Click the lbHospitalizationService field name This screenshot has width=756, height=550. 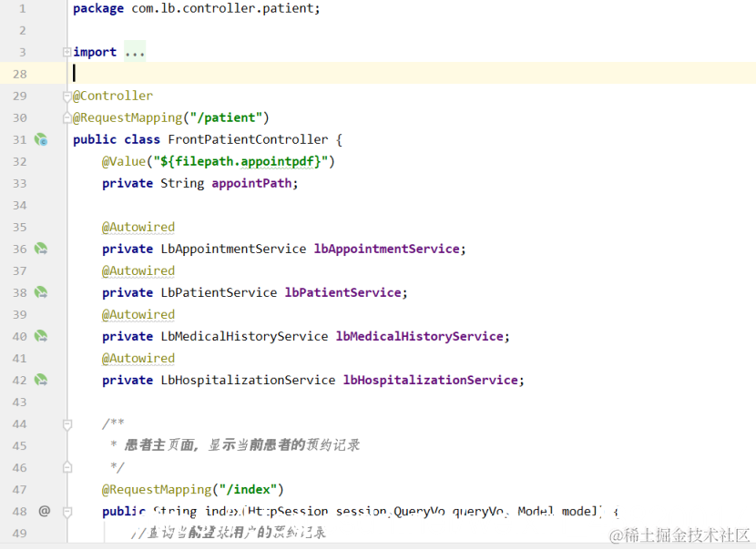point(431,380)
